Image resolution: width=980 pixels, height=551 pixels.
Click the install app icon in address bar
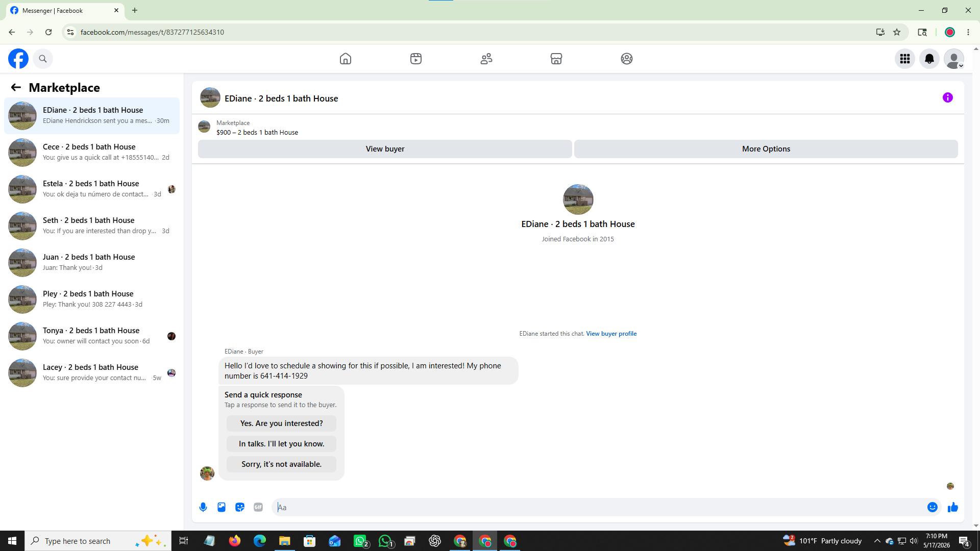point(880,32)
